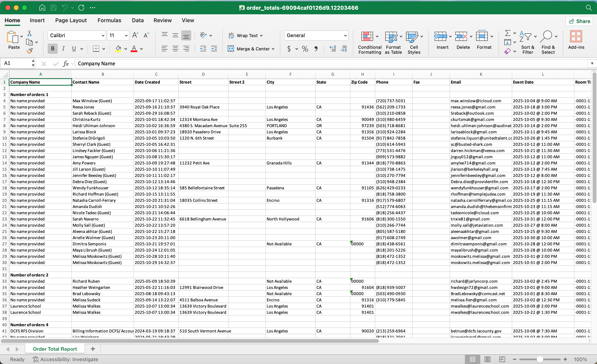Click the Increase Indent icon

click(x=214, y=49)
